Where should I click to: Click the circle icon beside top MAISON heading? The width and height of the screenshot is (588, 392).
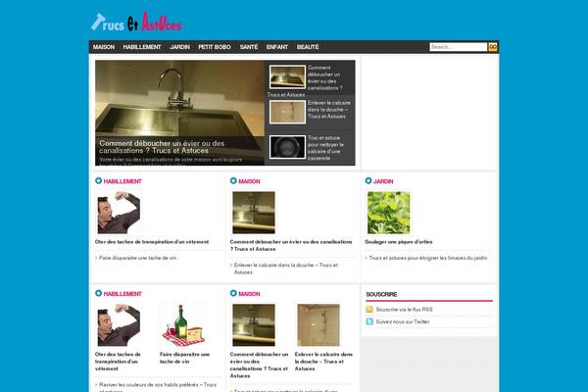click(233, 180)
